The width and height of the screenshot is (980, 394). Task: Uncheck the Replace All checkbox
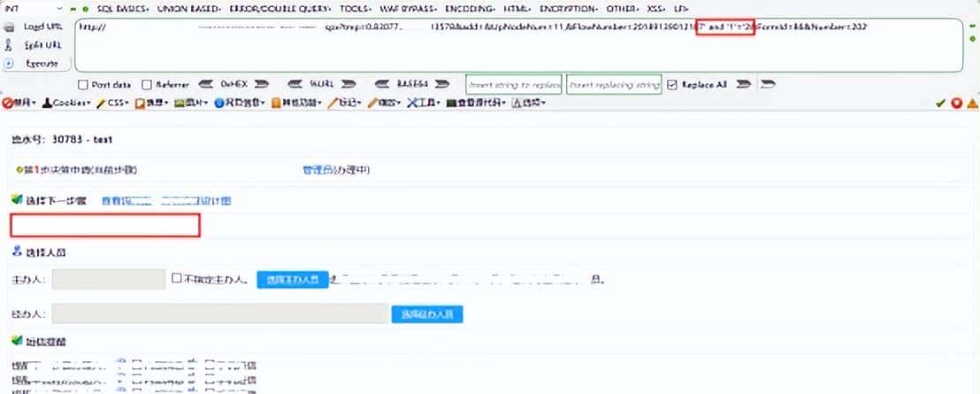pos(672,84)
